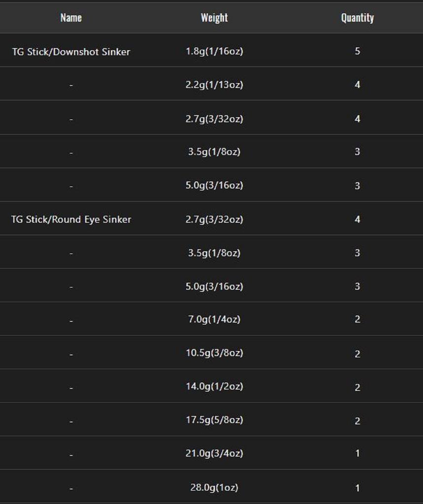
Task: Select the quantity value for 2.2g(1/13oz)
Action: 357,85
